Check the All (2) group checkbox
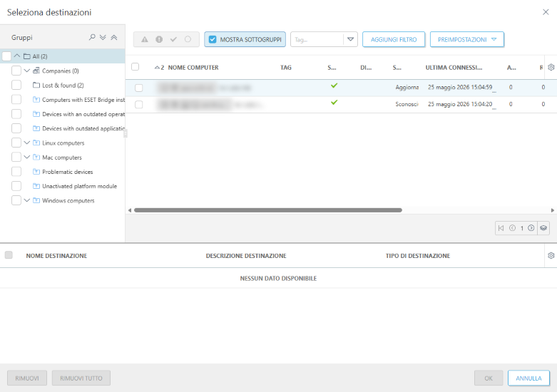Screen dimensions: 557x392 [x=6, y=56]
